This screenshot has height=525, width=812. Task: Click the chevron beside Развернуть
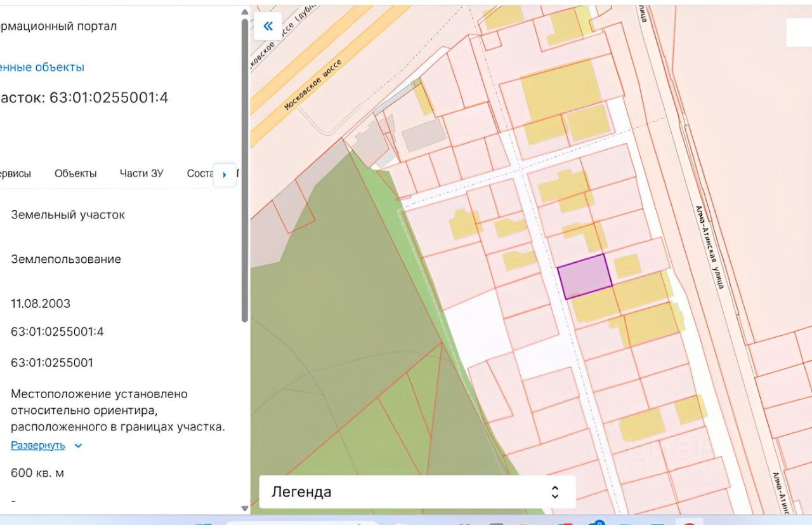pyautogui.click(x=78, y=446)
